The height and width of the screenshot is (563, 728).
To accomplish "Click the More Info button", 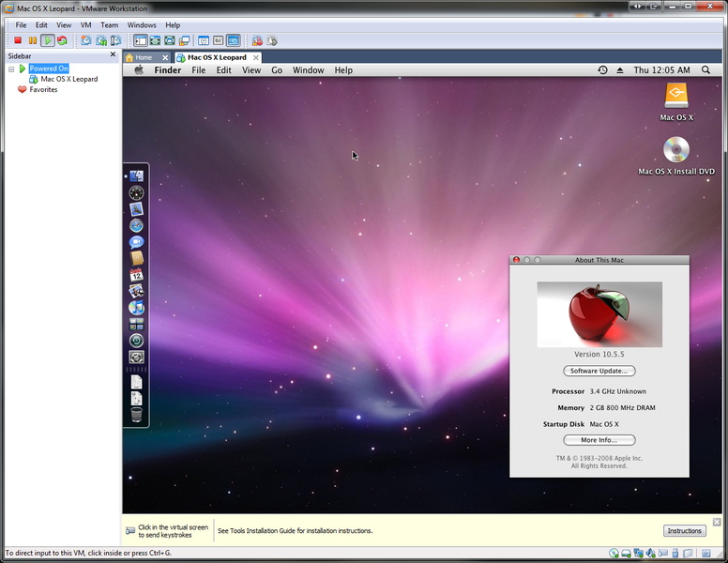I will coord(599,440).
